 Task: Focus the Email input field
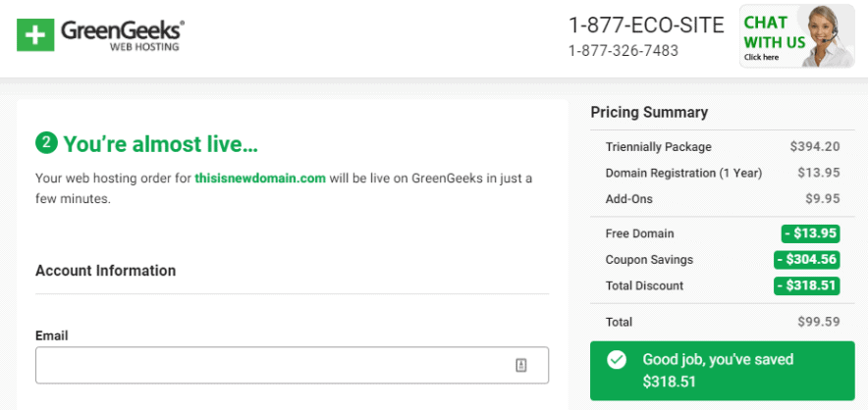tap(275, 365)
